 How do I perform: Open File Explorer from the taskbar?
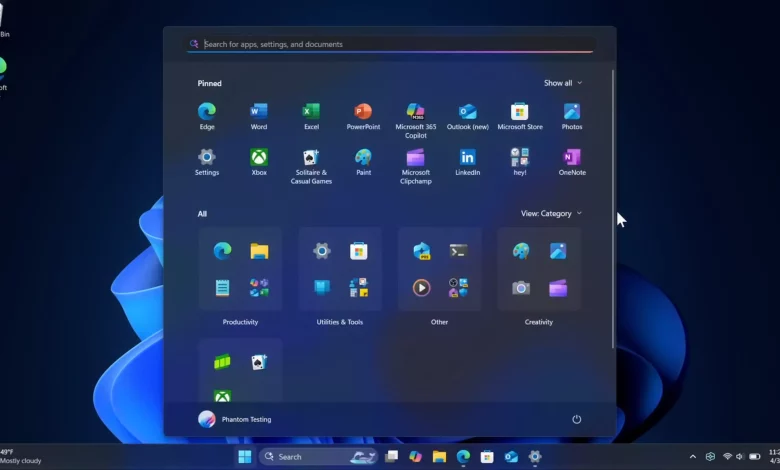(x=439, y=457)
